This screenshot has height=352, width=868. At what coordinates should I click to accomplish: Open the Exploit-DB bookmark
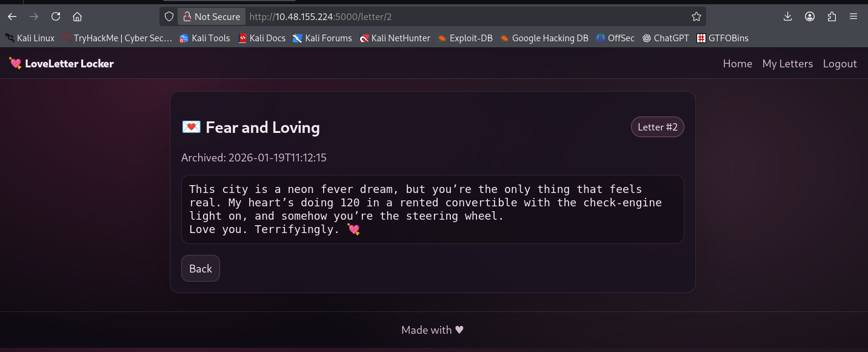click(466, 38)
